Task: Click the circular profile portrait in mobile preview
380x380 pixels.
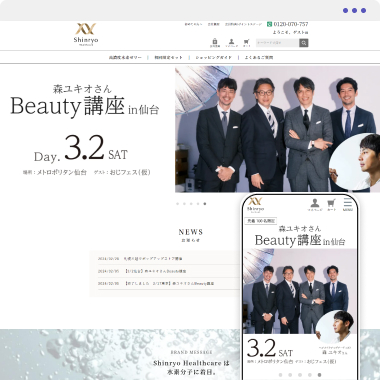Action: pyautogui.click(x=336, y=327)
